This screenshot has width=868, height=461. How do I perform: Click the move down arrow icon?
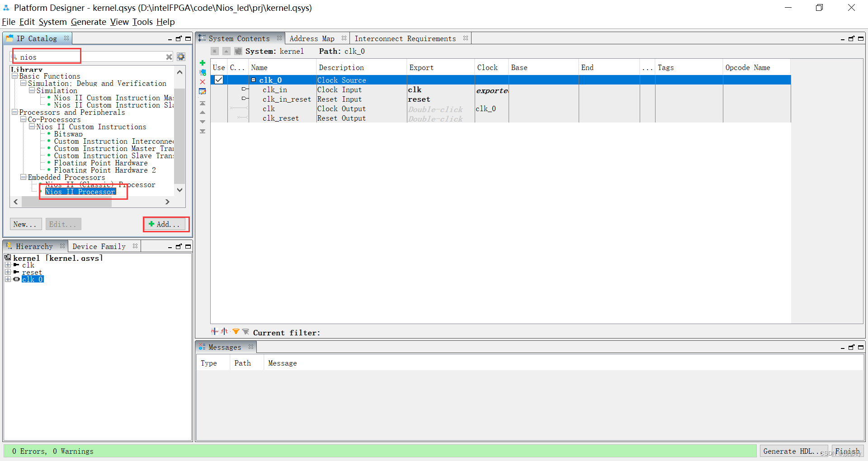(x=203, y=122)
